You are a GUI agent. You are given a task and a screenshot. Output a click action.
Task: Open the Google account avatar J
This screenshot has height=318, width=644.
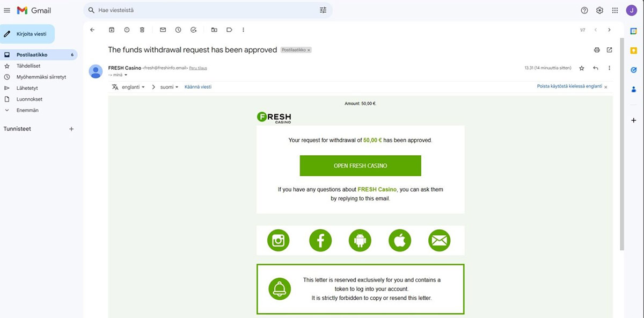pos(631,10)
